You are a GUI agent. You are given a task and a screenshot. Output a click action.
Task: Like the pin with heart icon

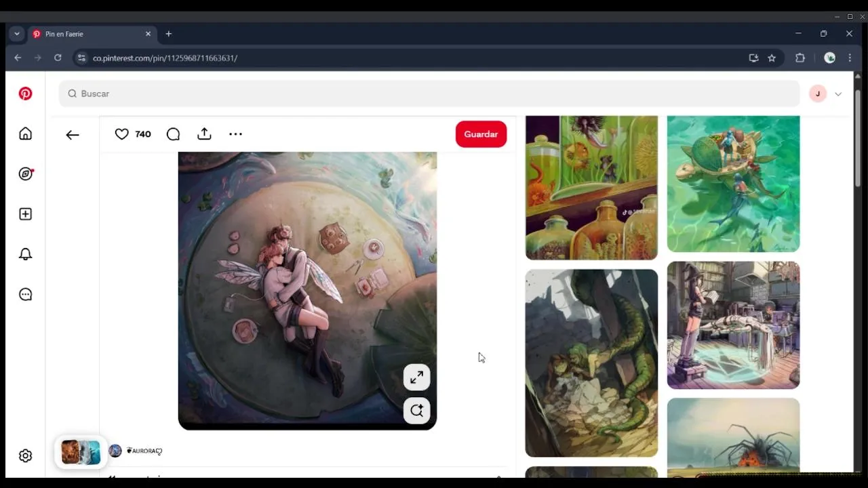point(121,134)
